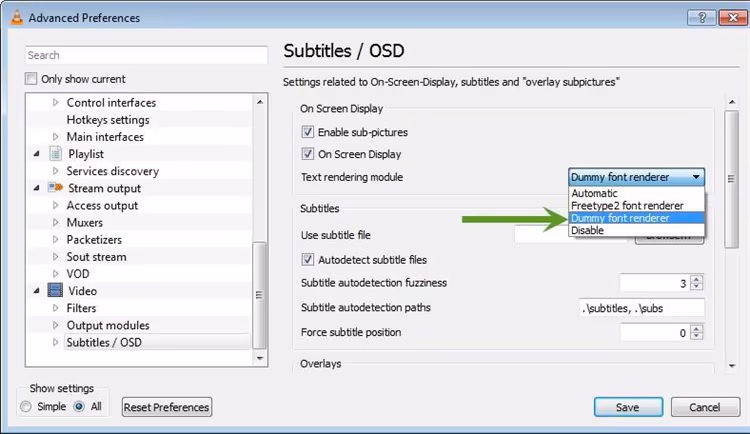Viewport: 750px width, 434px height.
Task: Uncheck the On Screen Display checkbox
Action: pos(308,154)
